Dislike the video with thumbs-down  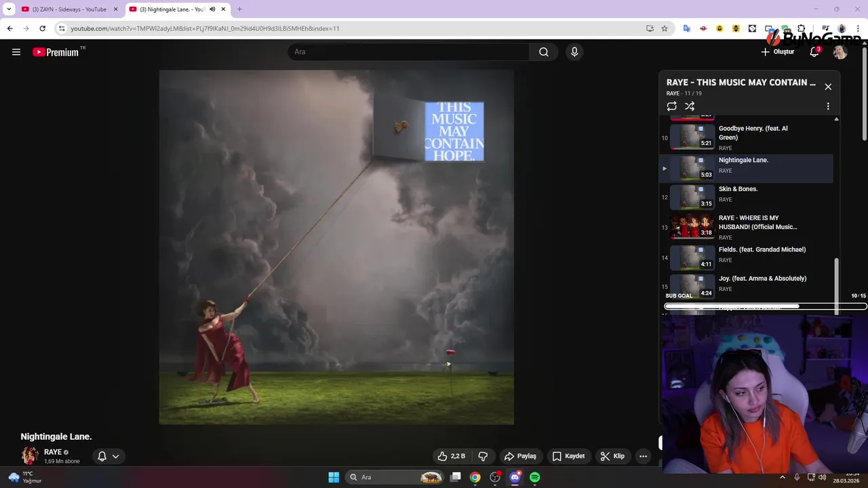coord(484,456)
